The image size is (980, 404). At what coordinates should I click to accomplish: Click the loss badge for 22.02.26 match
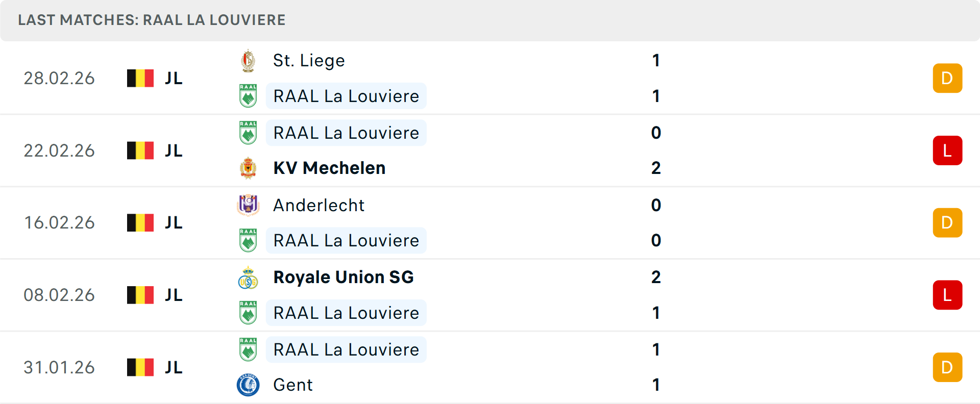(x=947, y=150)
